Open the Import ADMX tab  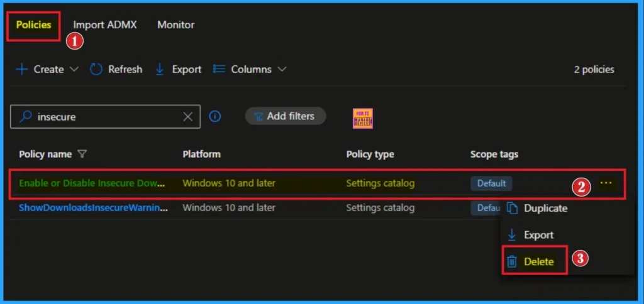105,25
